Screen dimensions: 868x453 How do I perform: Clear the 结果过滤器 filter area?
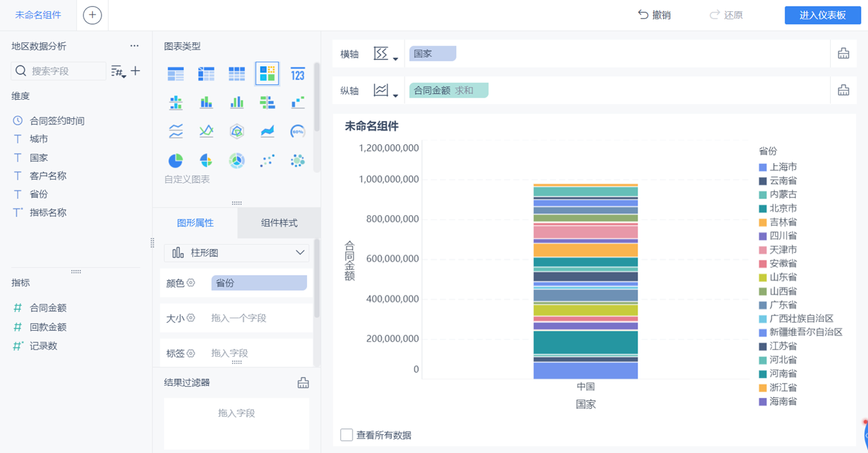[303, 383]
